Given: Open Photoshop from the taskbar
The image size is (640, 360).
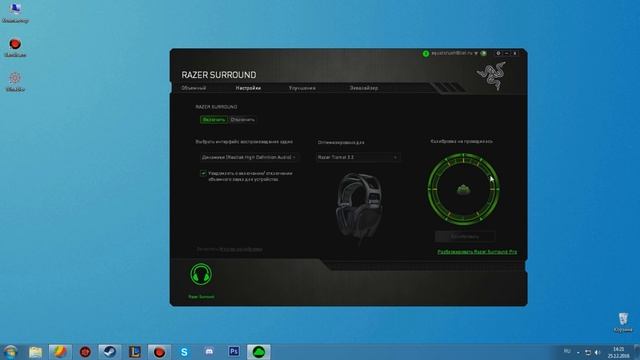Looking at the screenshot, I should coord(233,351).
